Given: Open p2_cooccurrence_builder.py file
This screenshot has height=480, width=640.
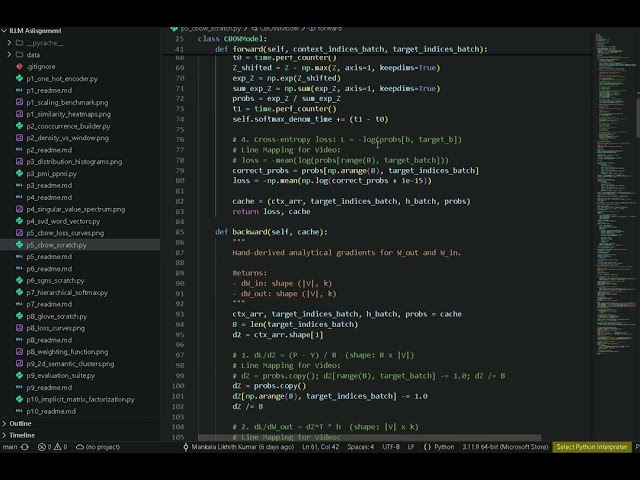Looking at the screenshot, I should (68, 126).
